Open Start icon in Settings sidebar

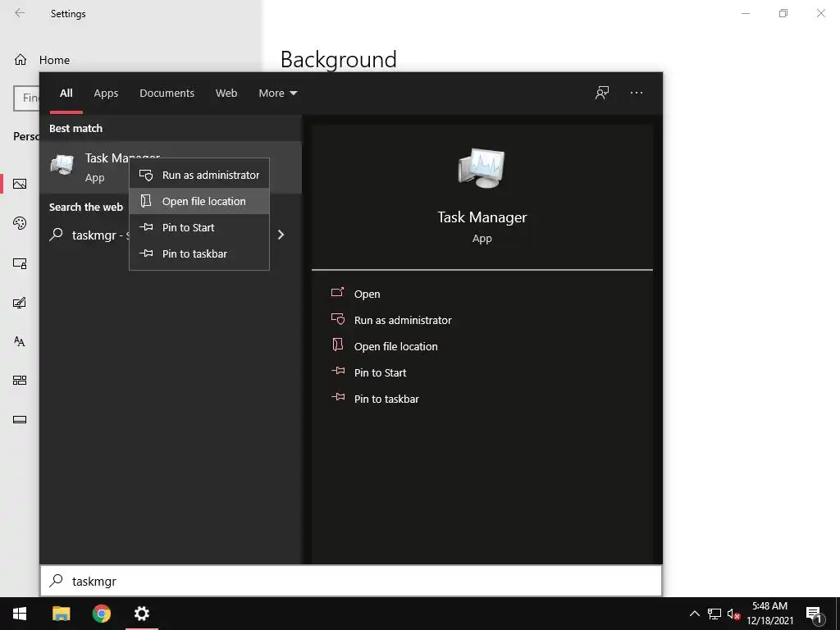pyautogui.click(x=20, y=381)
